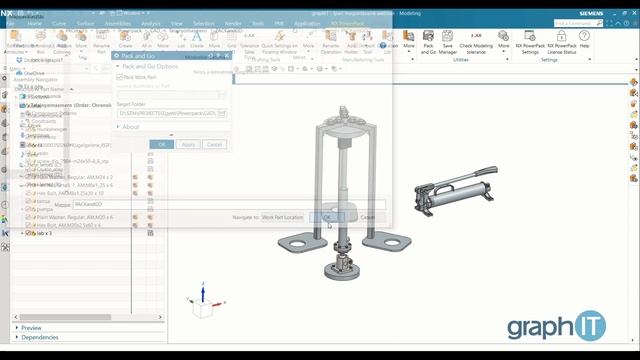640x360 pixels.
Task: Cancel the Pack and Go dialog
Action: (214, 144)
